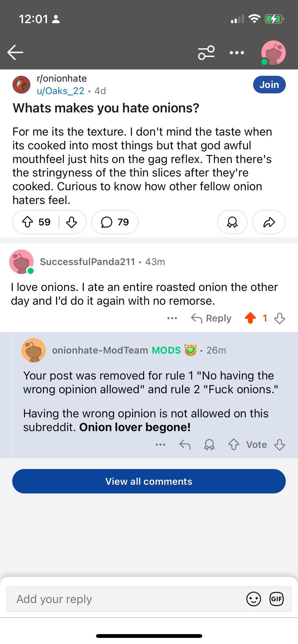Reply to the onionhate-ModTeam comment

(x=185, y=444)
